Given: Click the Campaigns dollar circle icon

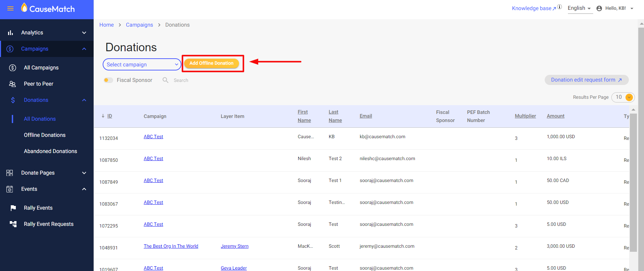Looking at the screenshot, I should 10,49.
